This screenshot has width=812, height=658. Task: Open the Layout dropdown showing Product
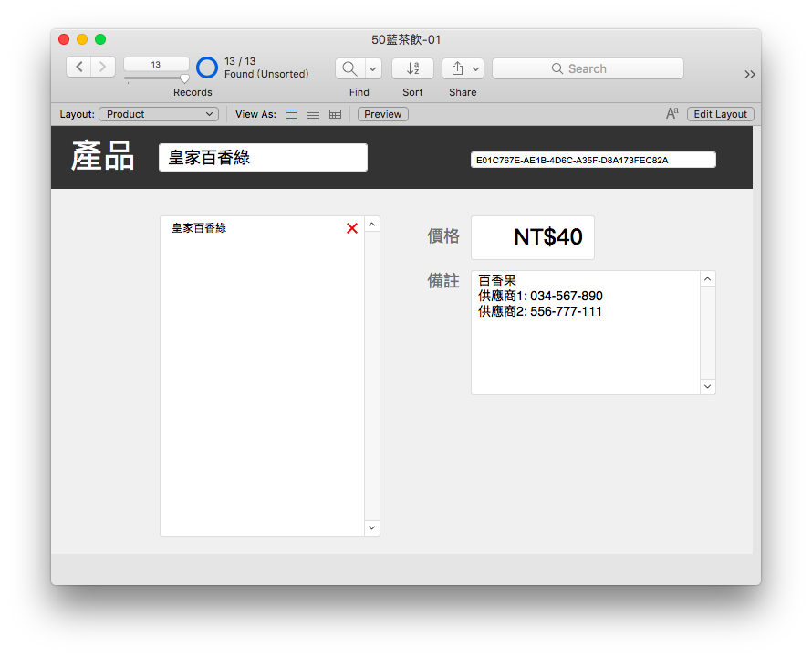[x=159, y=114]
